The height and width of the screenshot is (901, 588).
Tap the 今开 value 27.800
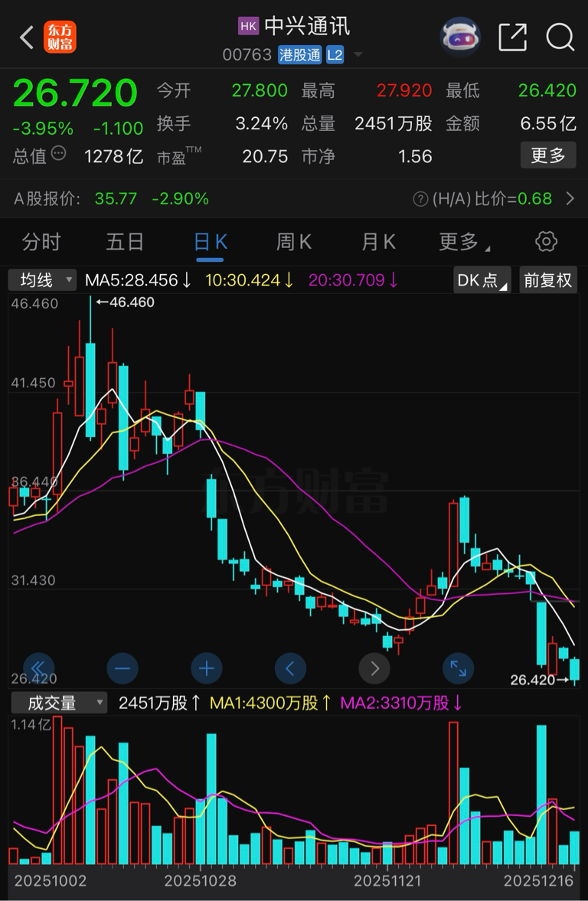point(260,90)
